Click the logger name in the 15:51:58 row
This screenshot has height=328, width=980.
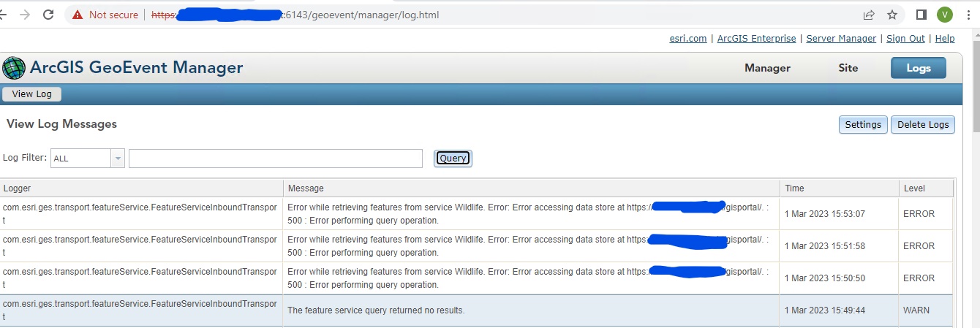click(x=140, y=245)
